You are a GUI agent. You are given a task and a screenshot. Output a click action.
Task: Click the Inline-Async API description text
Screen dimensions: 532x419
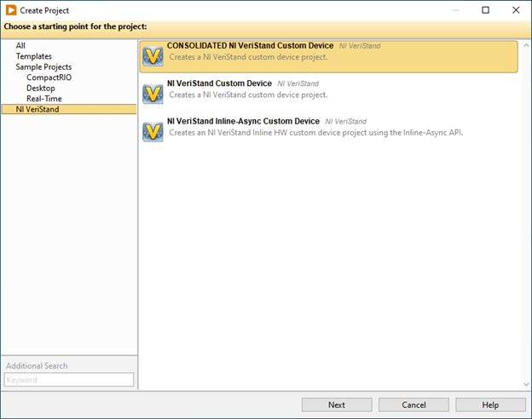[315, 133]
